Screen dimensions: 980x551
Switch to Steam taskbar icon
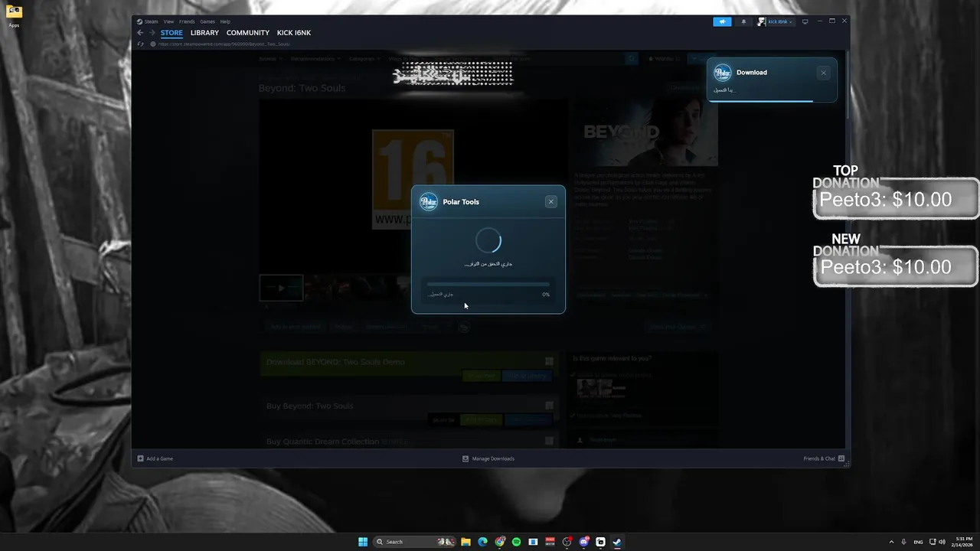click(x=617, y=542)
